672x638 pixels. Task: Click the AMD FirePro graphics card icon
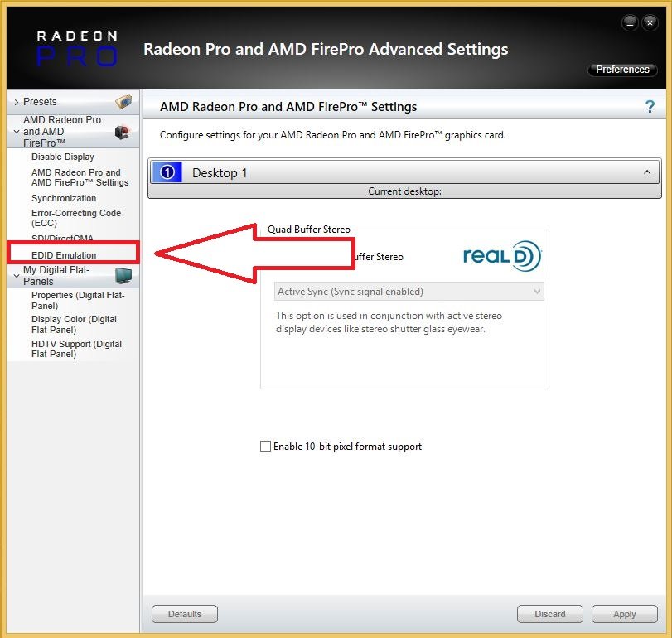[x=123, y=132]
